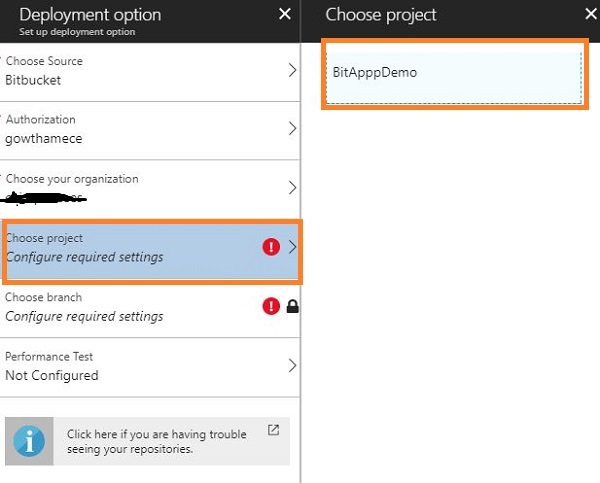Expand the Choose project chevron
The height and width of the screenshot is (483, 600).
(x=292, y=247)
